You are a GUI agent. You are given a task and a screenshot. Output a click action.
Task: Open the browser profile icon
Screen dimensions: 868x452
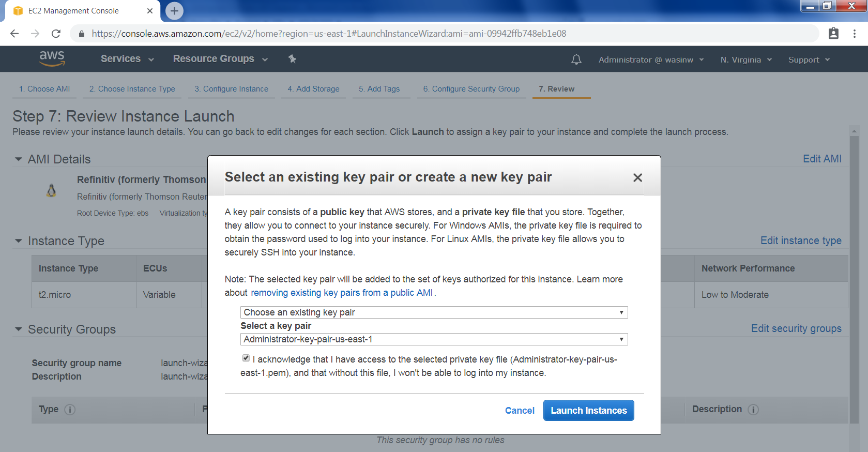tap(833, 34)
